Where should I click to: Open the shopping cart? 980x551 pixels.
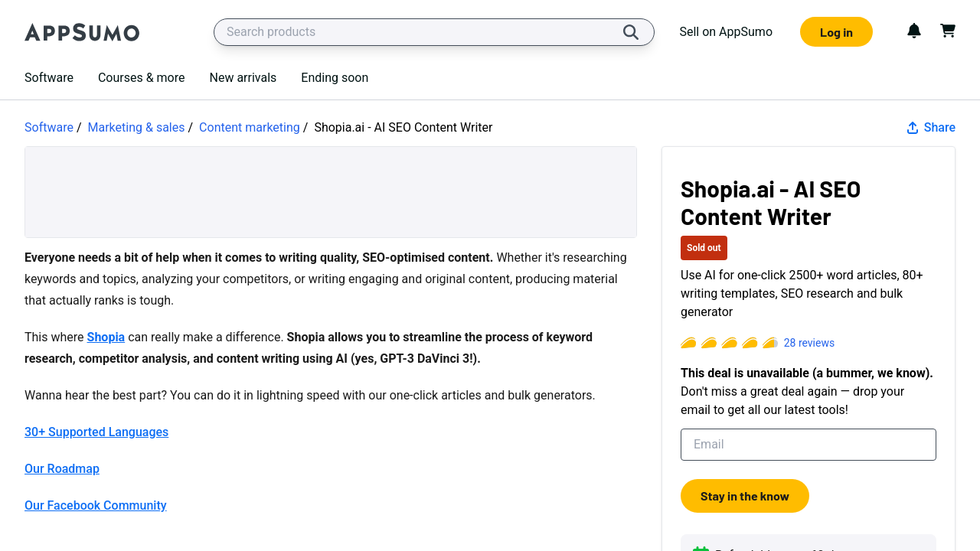coord(948,31)
